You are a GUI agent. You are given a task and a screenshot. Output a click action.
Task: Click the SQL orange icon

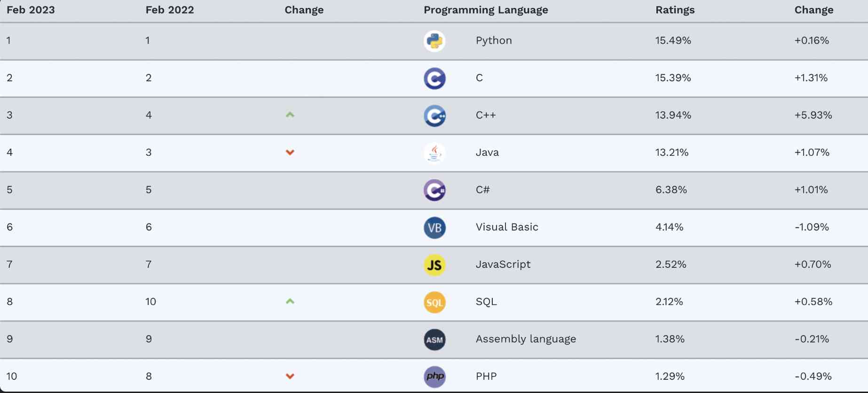point(434,302)
